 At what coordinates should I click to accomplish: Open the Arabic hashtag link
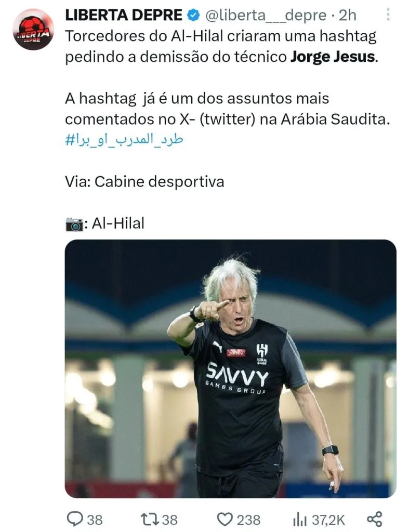[x=124, y=140]
